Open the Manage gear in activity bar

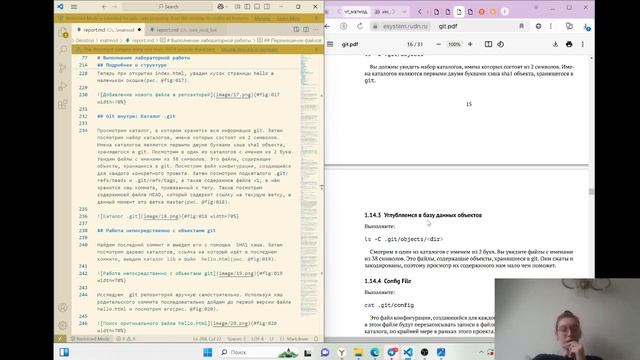62,325
